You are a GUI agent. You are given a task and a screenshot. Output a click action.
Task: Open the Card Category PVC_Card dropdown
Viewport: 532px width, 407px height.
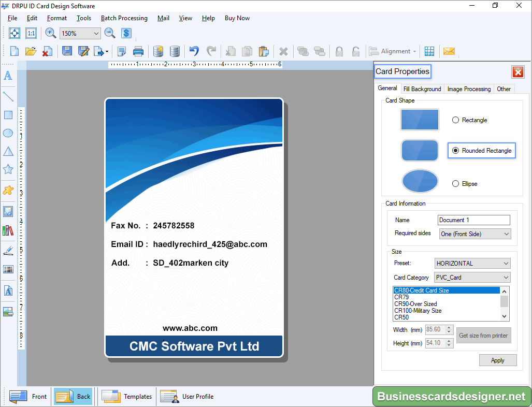click(472, 278)
